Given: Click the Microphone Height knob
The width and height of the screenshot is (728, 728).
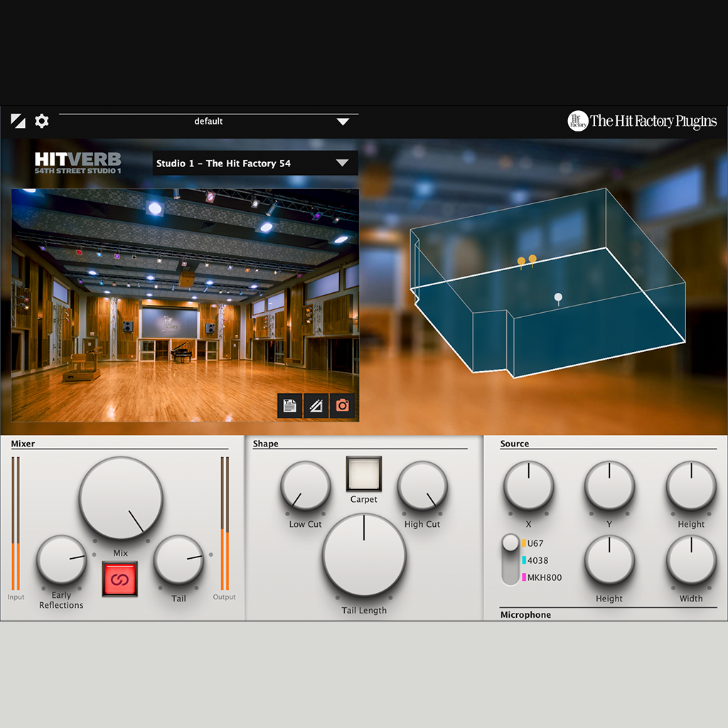Looking at the screenshot, I should (609, 560).
